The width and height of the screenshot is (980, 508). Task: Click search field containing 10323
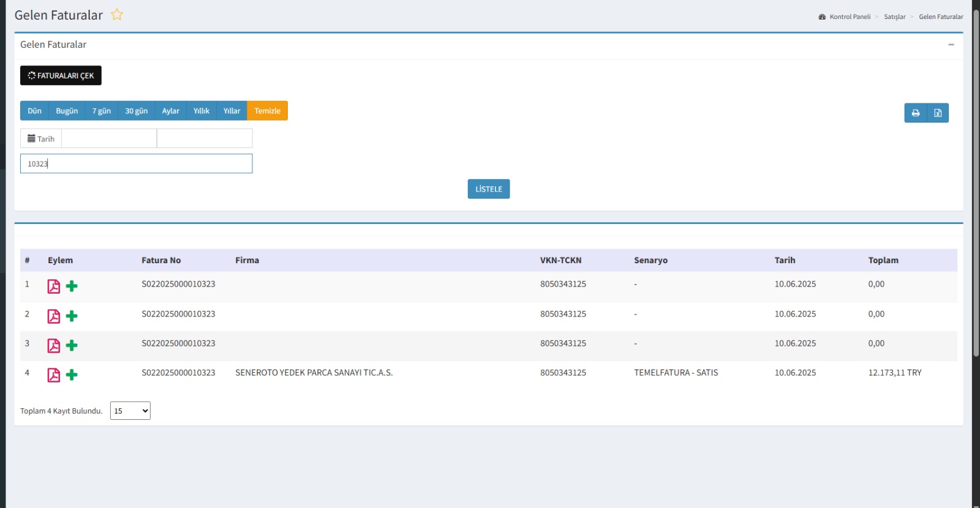[136, 164]
